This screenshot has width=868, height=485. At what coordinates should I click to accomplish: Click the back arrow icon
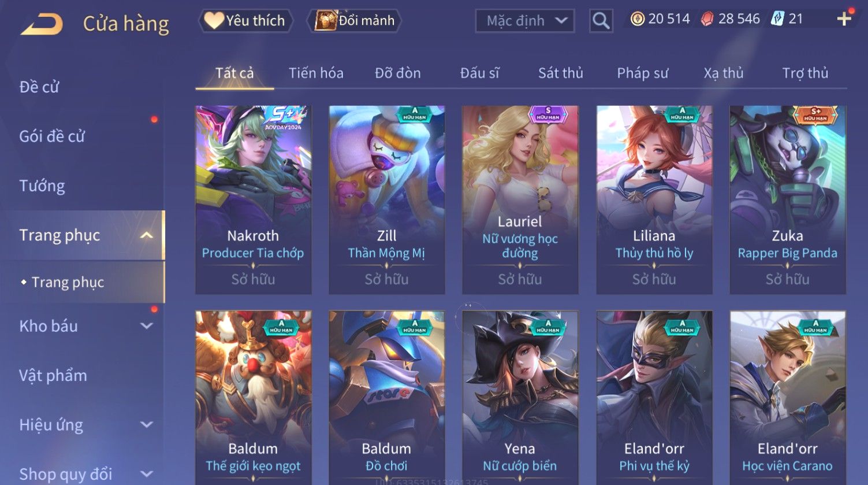point(42,24)
